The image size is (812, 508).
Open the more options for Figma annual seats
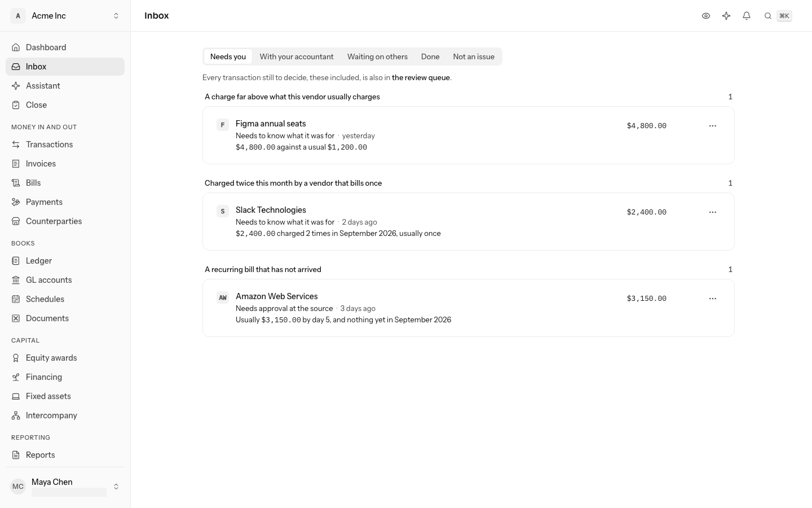(x=713, y=126)
